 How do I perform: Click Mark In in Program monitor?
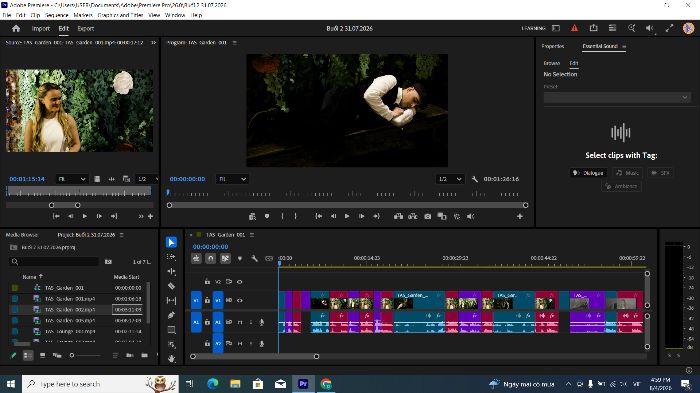[x=282, y=216]
